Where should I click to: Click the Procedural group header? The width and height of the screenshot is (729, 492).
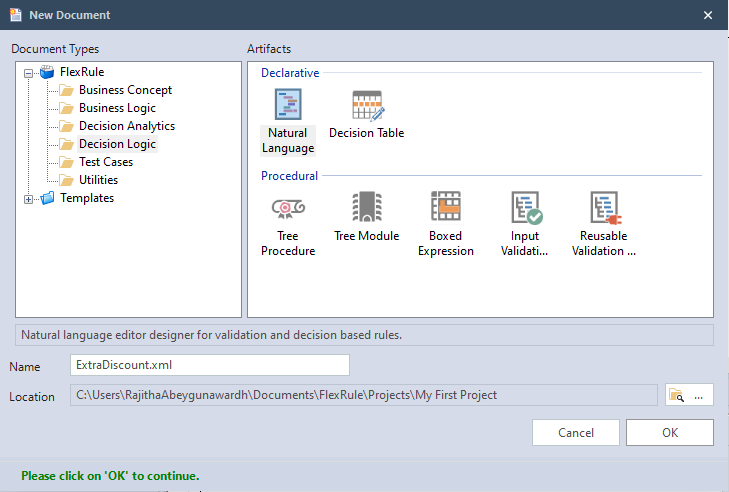pyautogui.click(x=289, y=176)
